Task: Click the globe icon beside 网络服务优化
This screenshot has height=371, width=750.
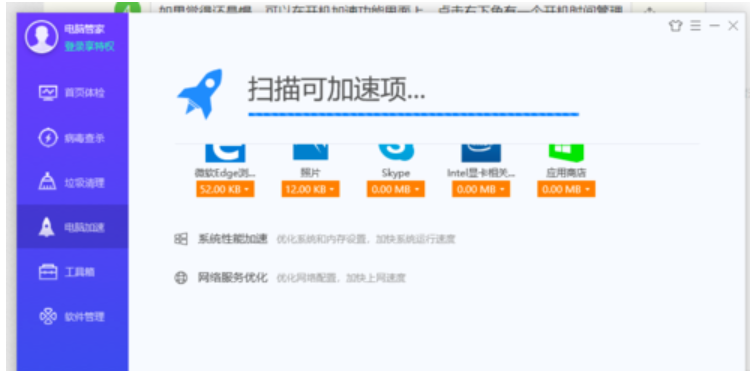Action: [x=181, y=277]
